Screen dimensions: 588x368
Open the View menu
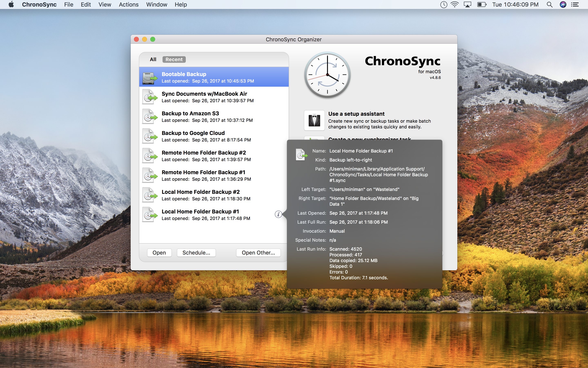[x=105, y=4]
